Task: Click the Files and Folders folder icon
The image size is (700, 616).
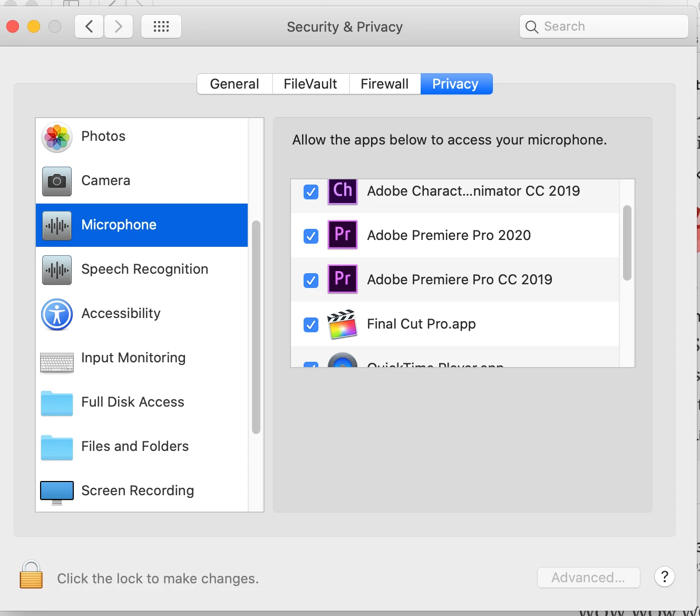Action: tap(57, 448)
